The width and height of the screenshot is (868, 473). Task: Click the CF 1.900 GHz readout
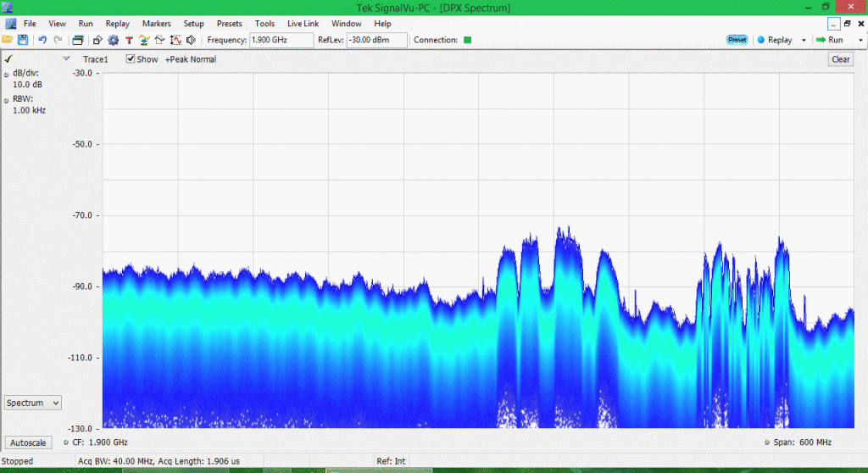click(100, 442)
